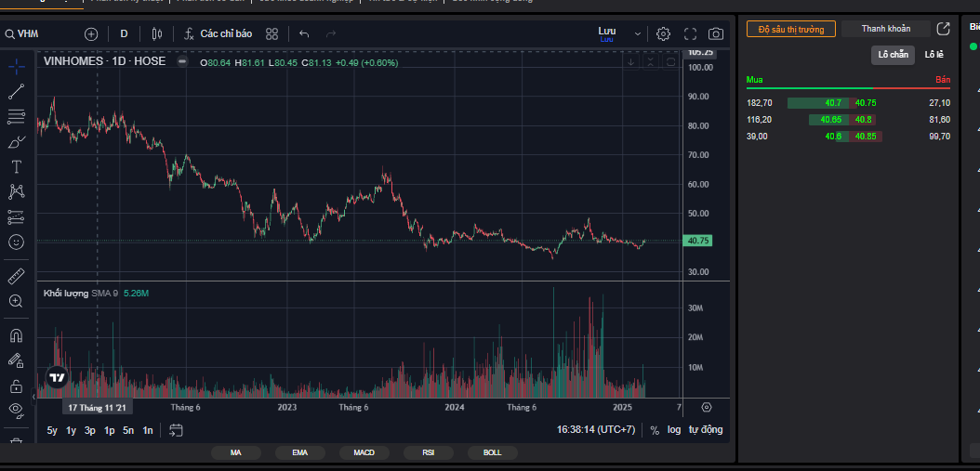Toggle the log scale option
This screenshot has width=980, height=471.
coord(674,430)
